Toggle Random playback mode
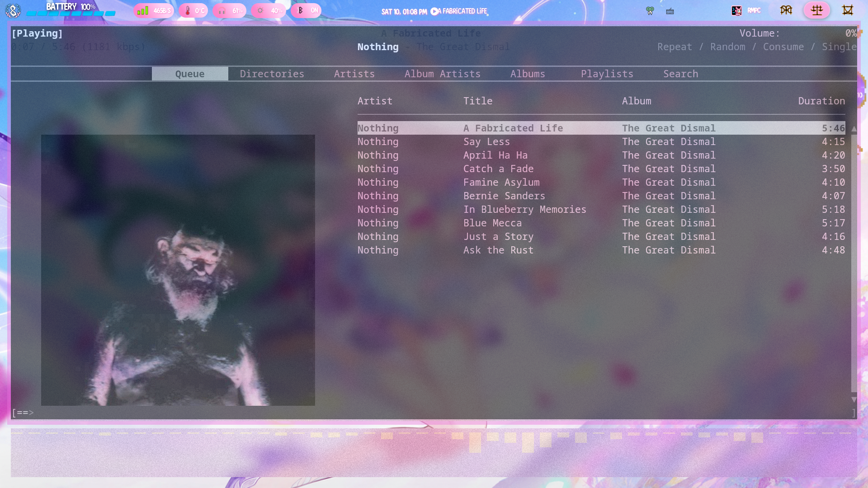The height and width of the screenshot is (488, 868). pyautogui.click(x=727, y=47)
